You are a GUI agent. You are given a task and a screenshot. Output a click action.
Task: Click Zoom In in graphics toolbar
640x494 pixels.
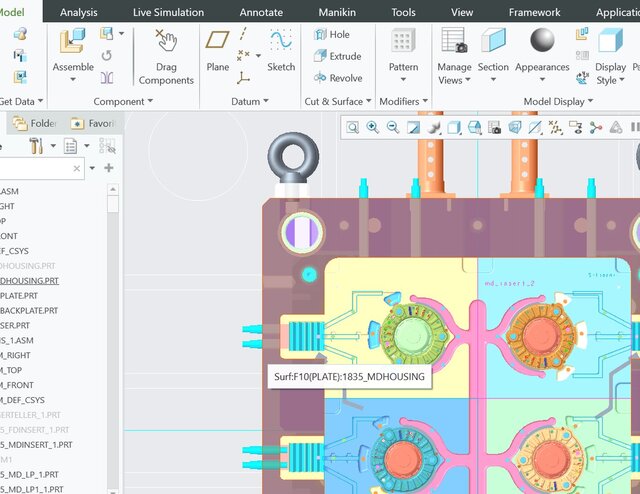pyautogui.click(x=373, y=128)
